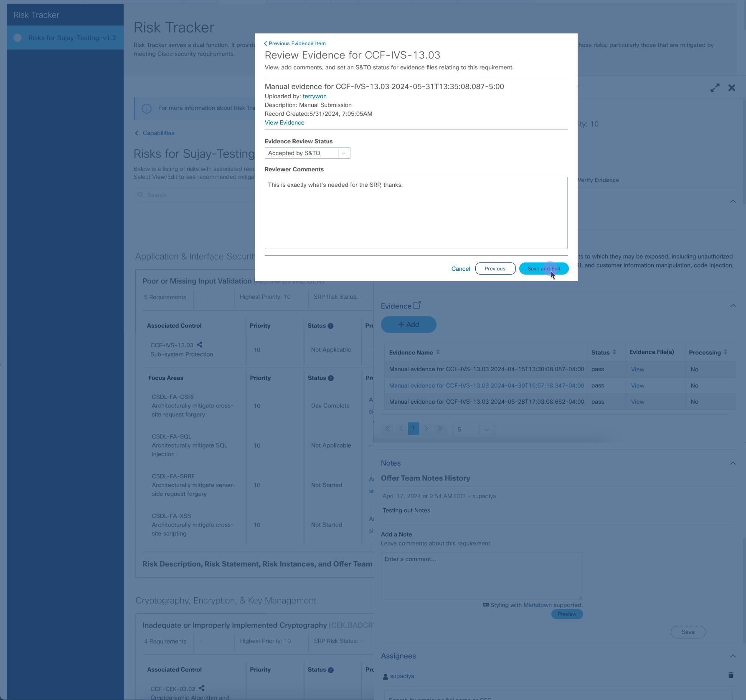Open the supadiya assignee link
746x700 pixels.
[402, 676]
